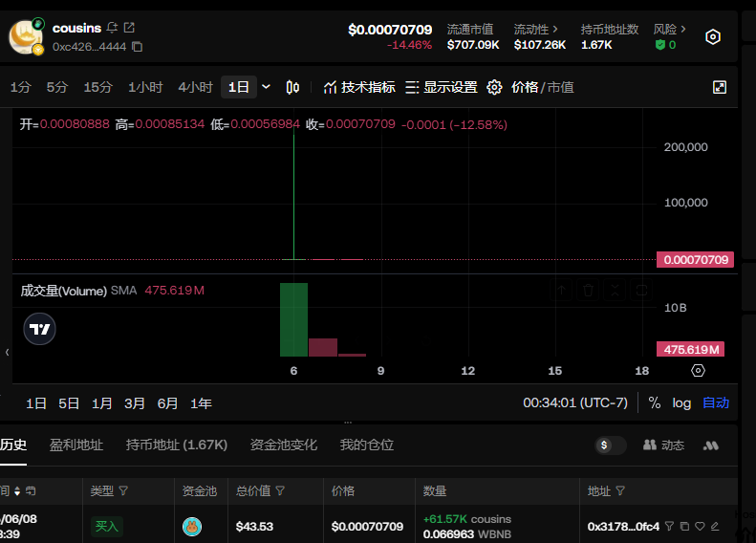Image resolution: width=756 pixels, height=543 pixels.
Task: Filter trades by address 0x3178...0fc4 funnel
Action: 669,526
